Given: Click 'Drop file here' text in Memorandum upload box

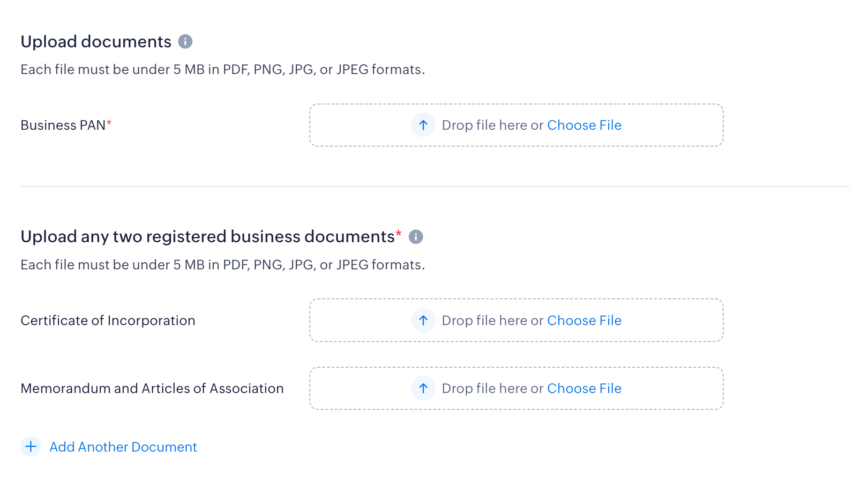Looking at the screenshot, I should point(485,388).
